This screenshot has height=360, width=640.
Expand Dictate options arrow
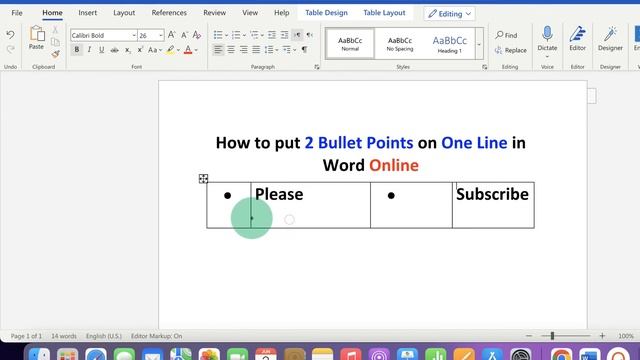(x=547, y=57)
